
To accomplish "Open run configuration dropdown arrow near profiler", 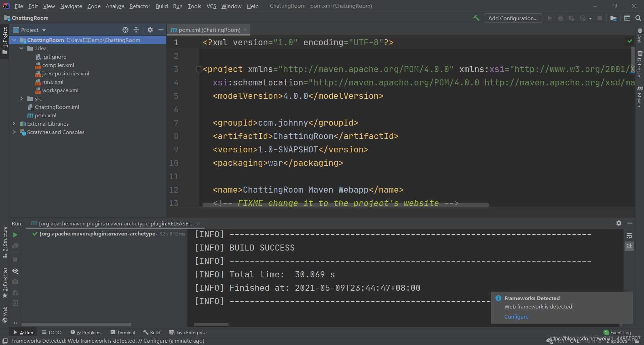I will click(590, 18).
